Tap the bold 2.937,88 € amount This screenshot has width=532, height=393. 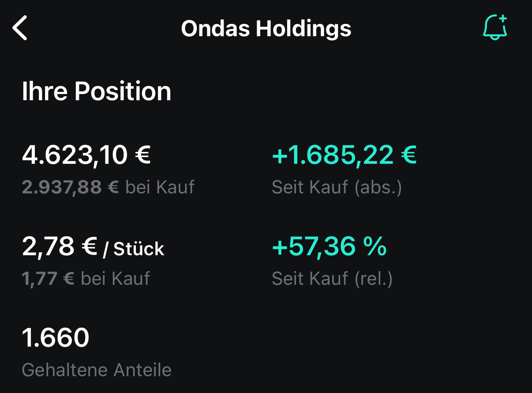(x=70, y=187)
